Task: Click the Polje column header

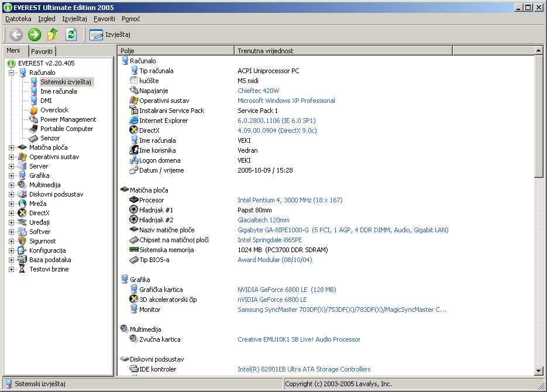Action: point(176,51)
